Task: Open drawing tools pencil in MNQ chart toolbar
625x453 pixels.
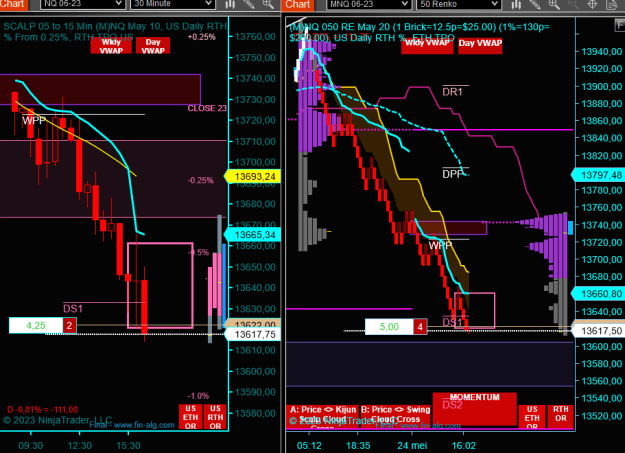Action: click(535, 4)
